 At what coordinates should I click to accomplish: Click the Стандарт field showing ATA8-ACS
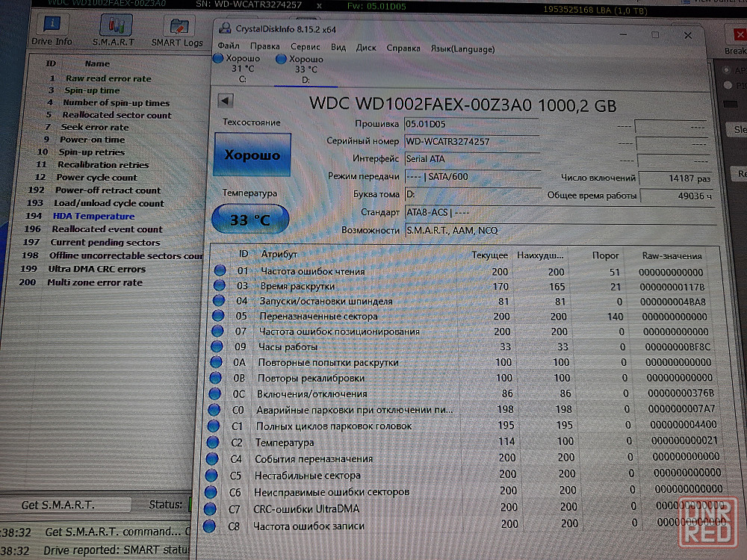[x=560, y=212]
